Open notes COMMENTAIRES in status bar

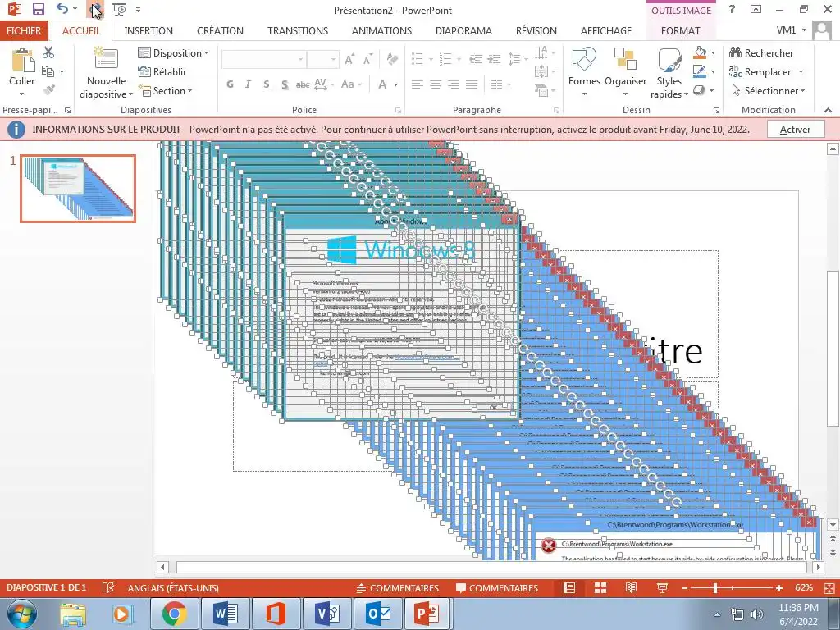tap(398, 587)
